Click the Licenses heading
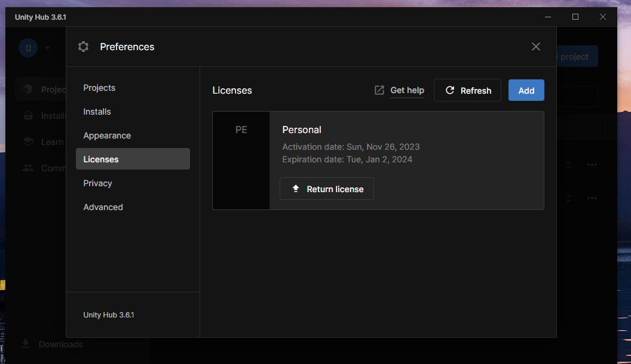The image size is (631, 364). [232, 90]
